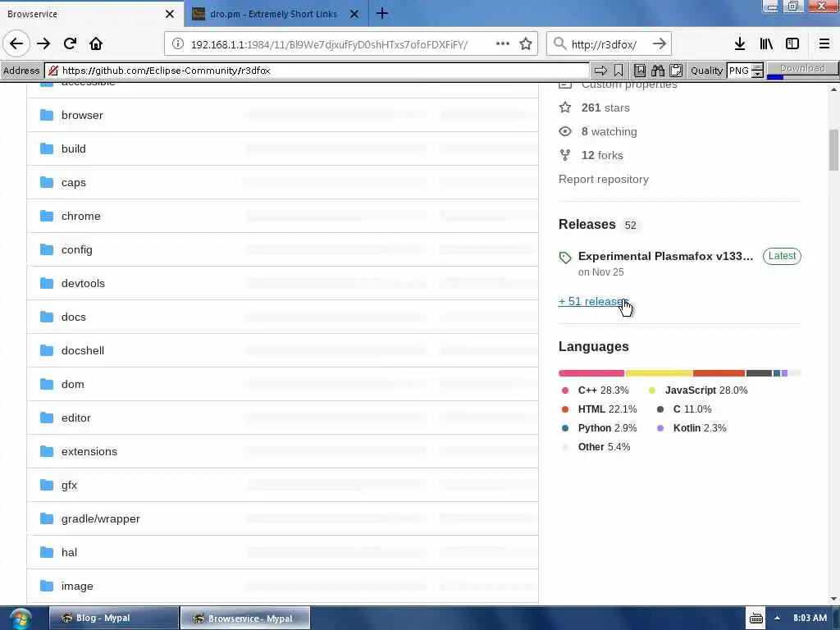Viewport: 840px width, 630px height.
Task: Open the 261 stars link
Action: [x=605, y=107]
